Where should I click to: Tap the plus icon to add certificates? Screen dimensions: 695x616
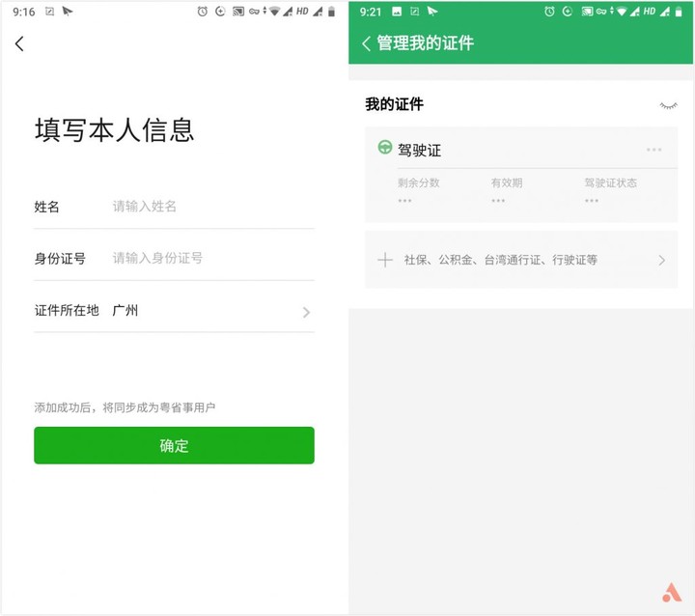tap(385, 260)
